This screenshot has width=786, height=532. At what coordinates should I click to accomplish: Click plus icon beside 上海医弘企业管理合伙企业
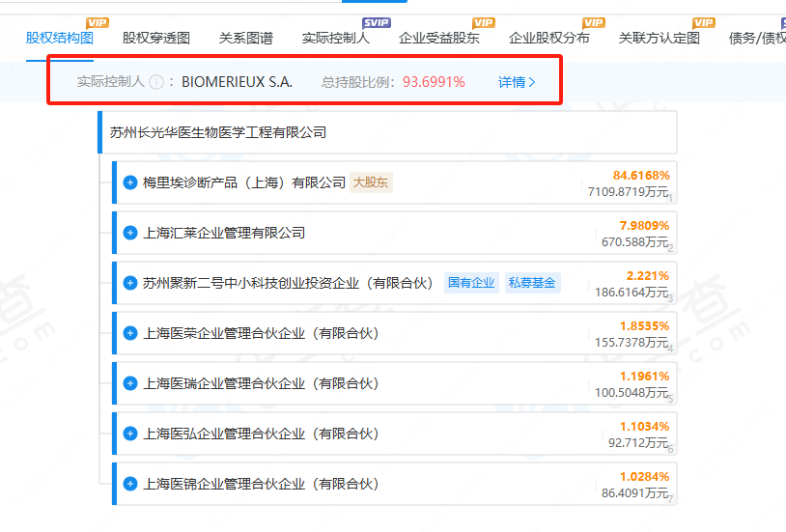coord(130,434)
